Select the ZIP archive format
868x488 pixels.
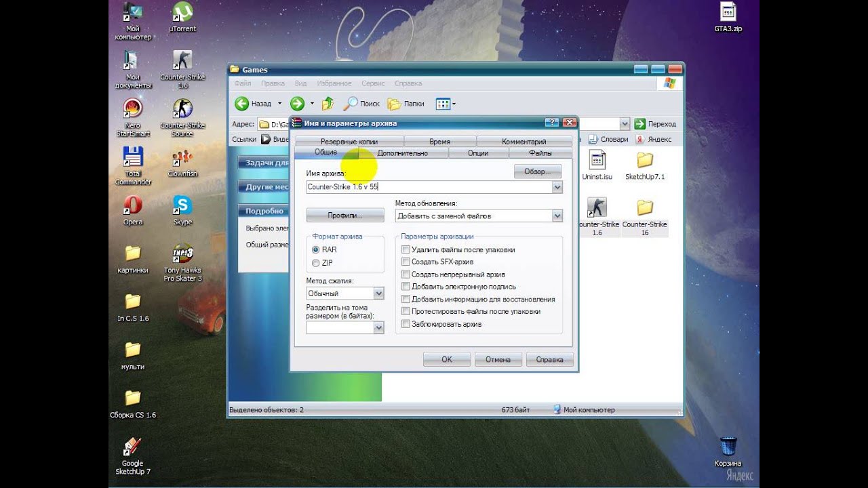tap(315, 262)
